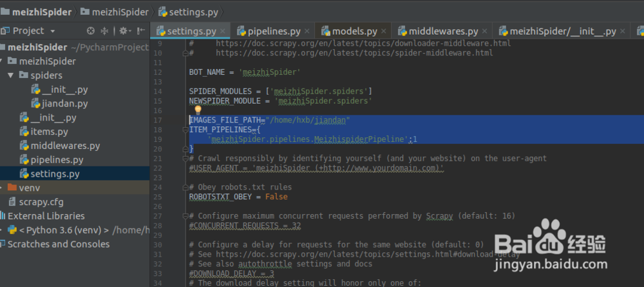
Task: Click the spiders folder icon
Action: point(24,75)
